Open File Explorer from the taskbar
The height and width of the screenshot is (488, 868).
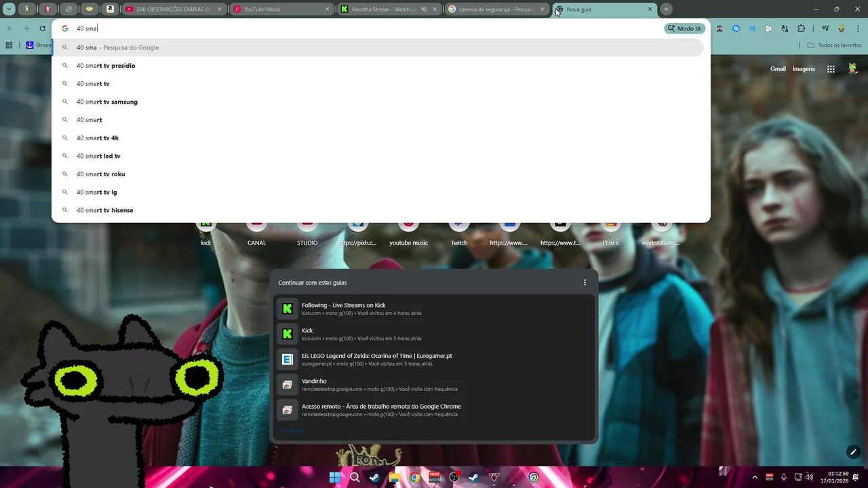[394, 477]
